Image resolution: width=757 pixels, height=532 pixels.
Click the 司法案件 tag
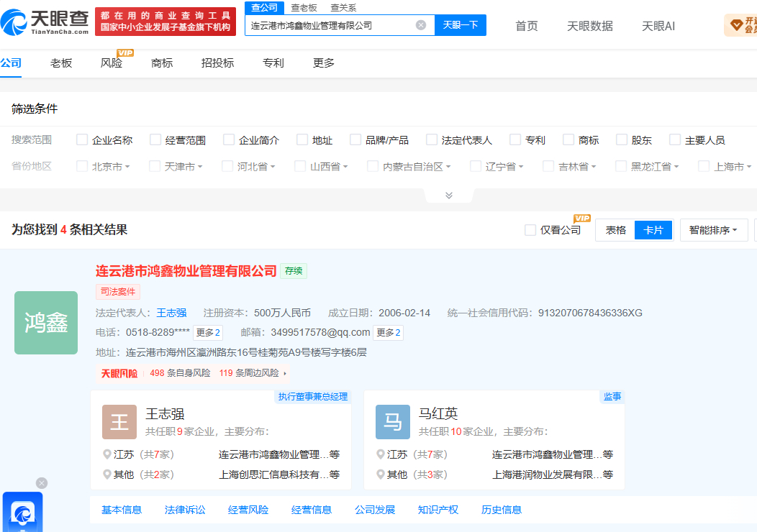pos(118,292)
